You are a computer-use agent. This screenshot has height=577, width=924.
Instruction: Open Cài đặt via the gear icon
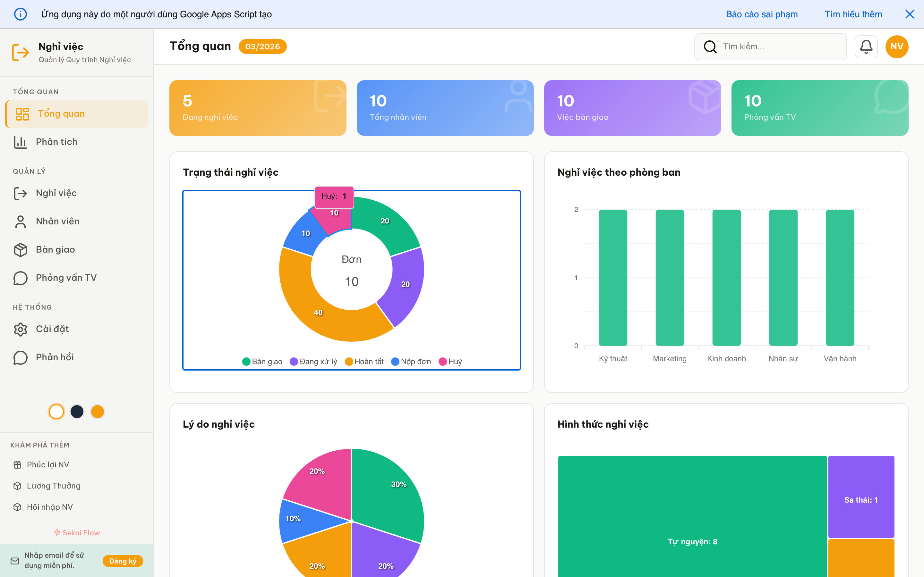20,329
